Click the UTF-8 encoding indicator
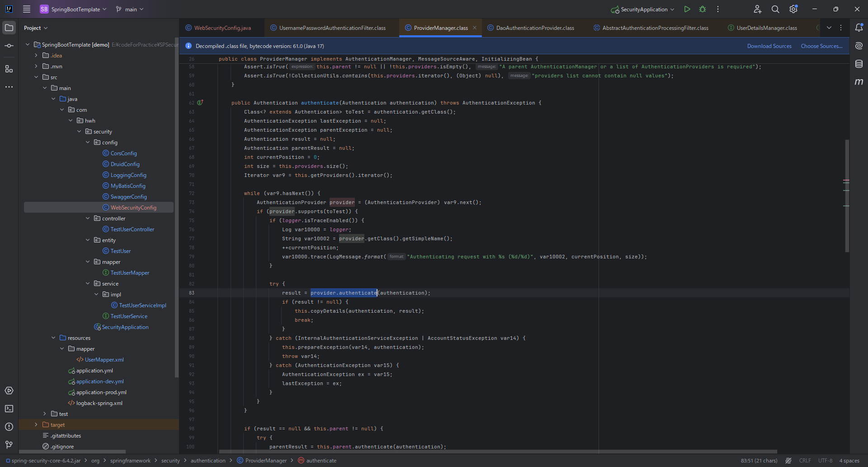The height and width of the screenshot is (467, 868). (x=825, y=461)
